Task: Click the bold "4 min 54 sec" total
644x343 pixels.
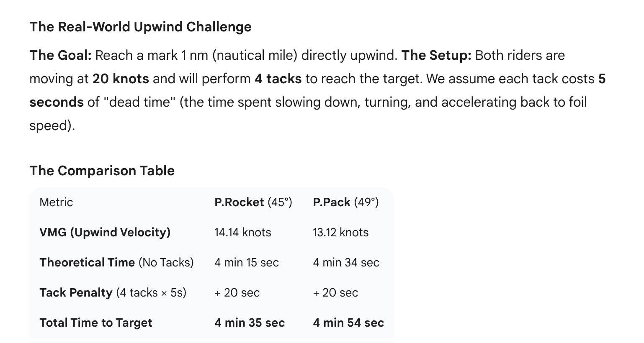Action: pyautogui.click(x=348, y=323)
